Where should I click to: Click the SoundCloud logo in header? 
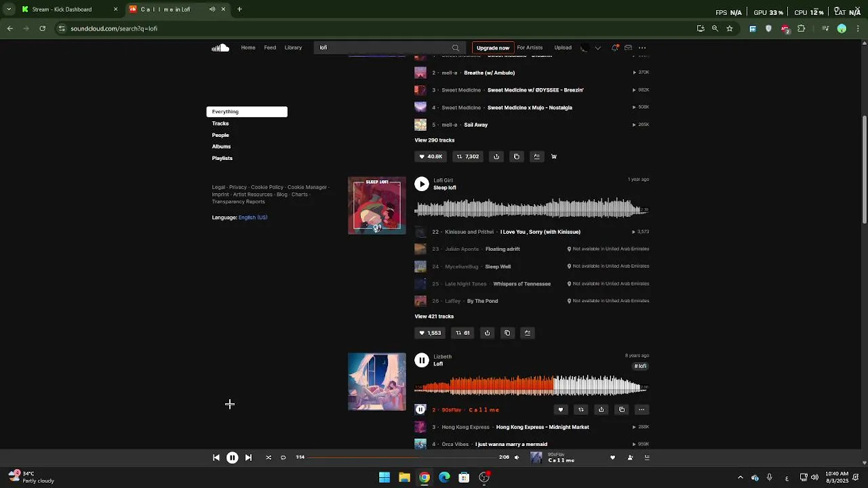pos(220,47)
